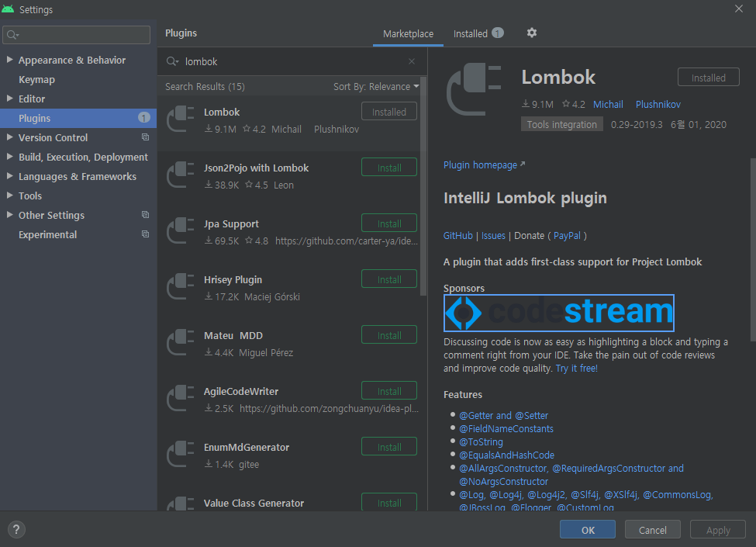Screen dimensions: 756x547
Task: Click the settings search field
Action: 76,35
